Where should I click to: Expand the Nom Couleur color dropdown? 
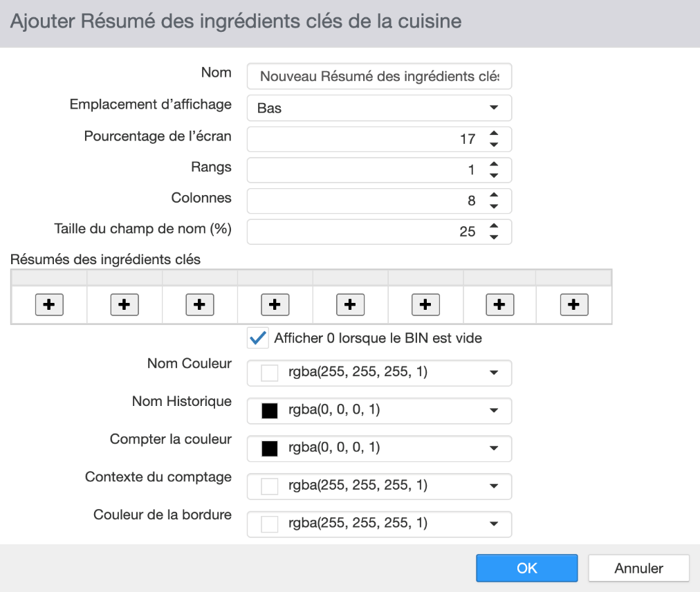379,372
